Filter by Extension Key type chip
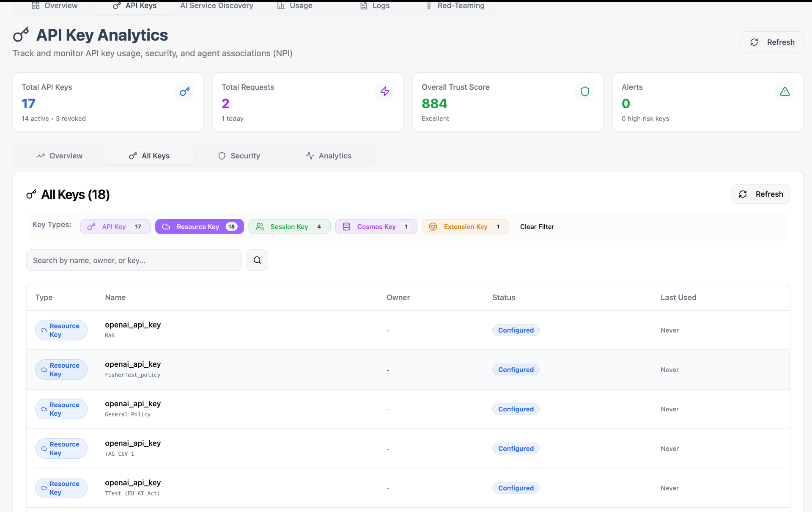Viewport: 812px width, 512px height. (x=465, y=227)
